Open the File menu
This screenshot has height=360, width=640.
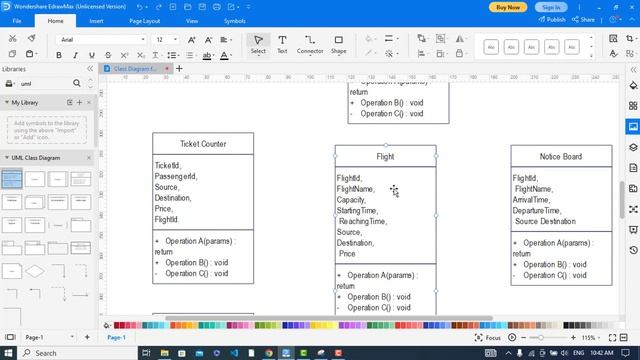[17, 21]
